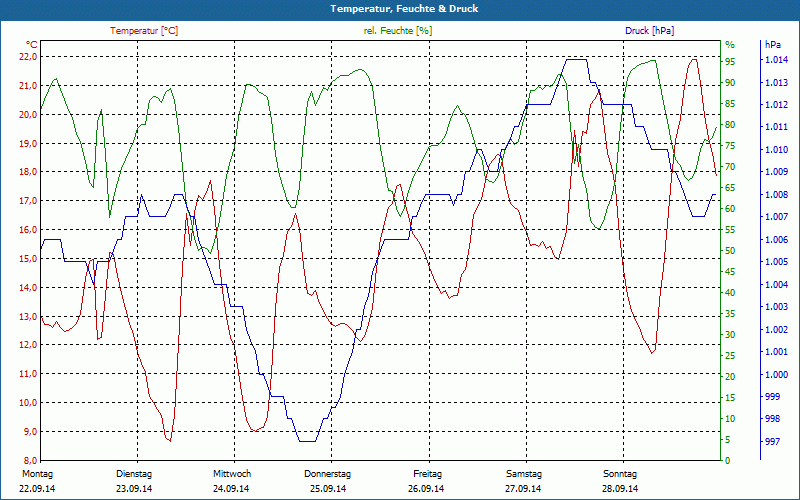Click the 95 humidity axis value
The height and width of the screenshot is (500, 800).
[730, 61]
